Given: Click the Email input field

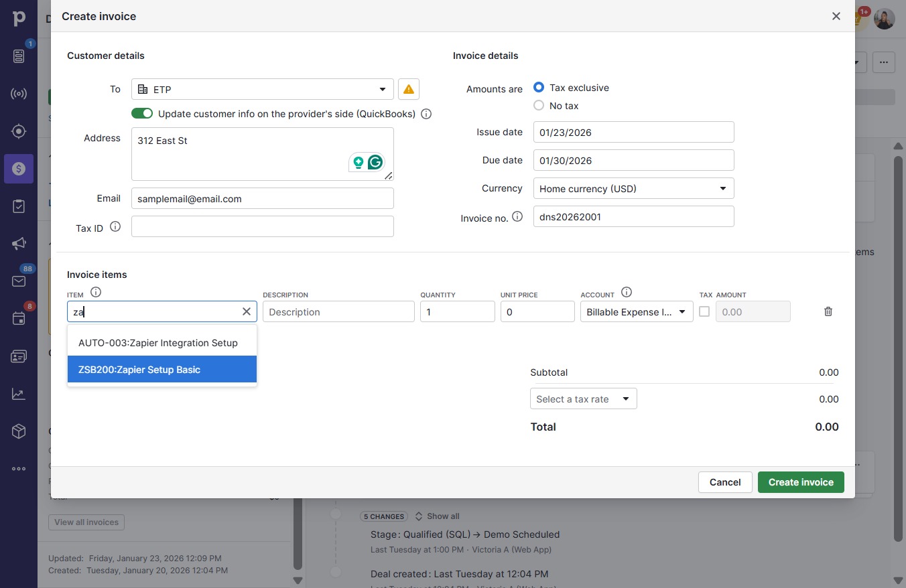Looking at the screenshot, I should click(263, 199).
